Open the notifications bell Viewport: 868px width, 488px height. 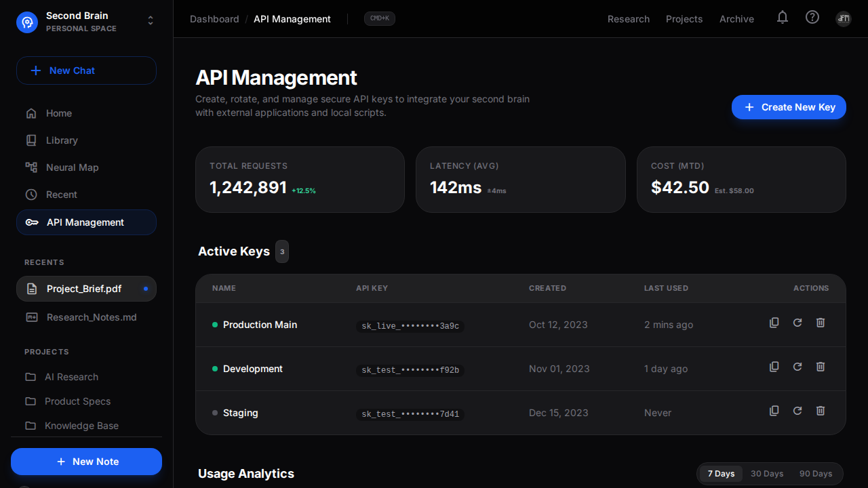pos(783,18)
